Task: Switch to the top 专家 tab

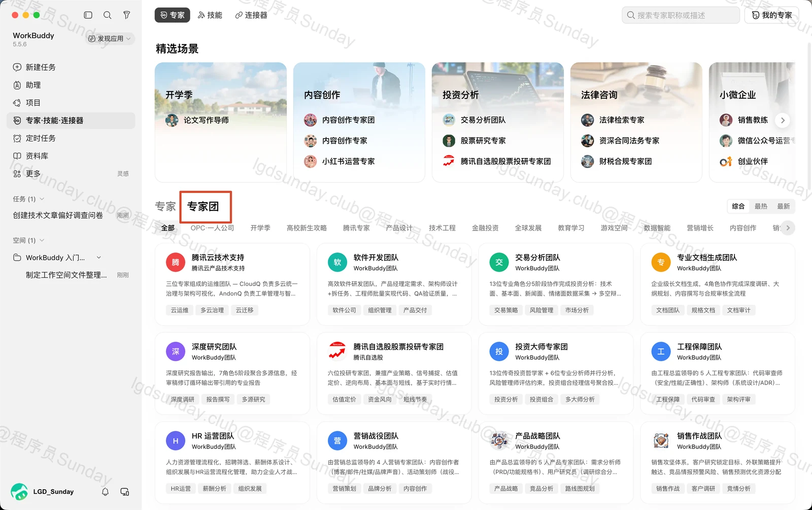Action: 173,15
